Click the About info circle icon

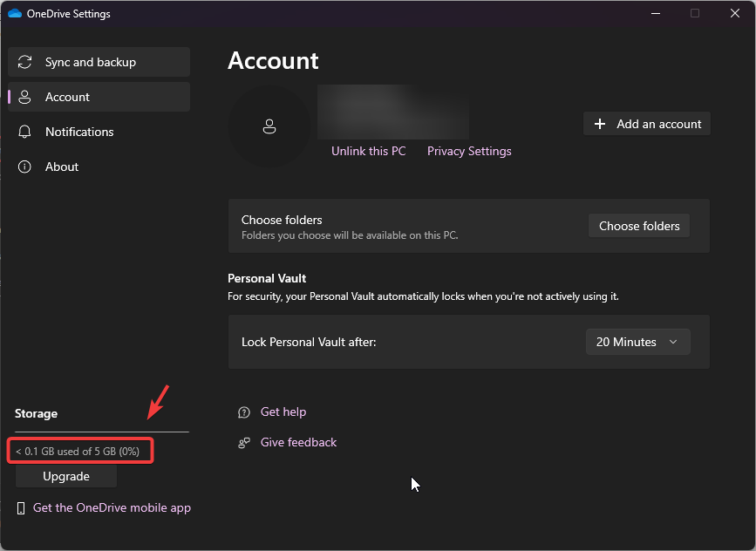pos(25,167)
